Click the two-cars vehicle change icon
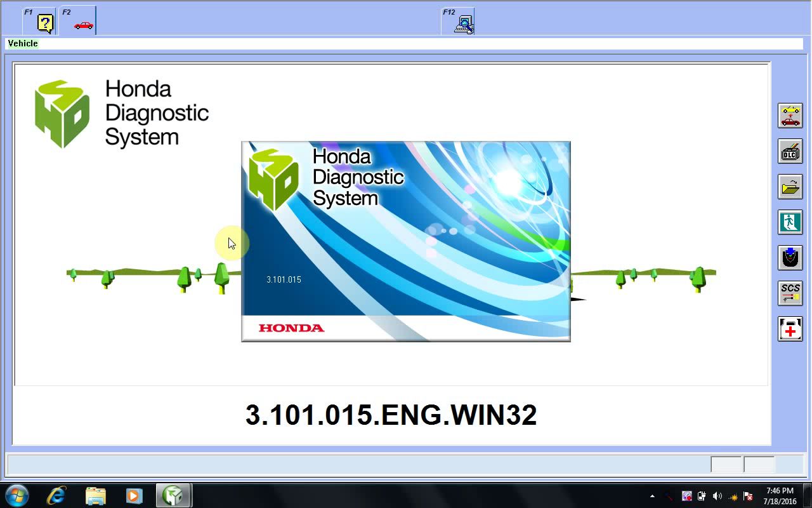Image resolution: width=812 pixels, height=508 pixels. (x=790, y=116)
